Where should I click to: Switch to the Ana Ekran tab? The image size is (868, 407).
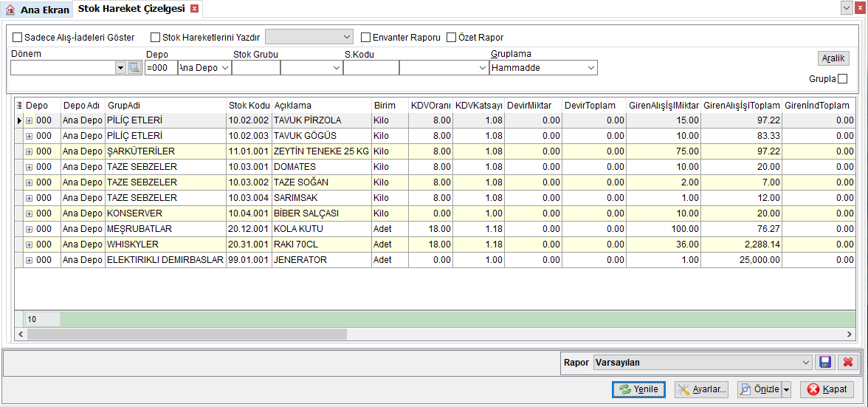(x=38, y=10)
